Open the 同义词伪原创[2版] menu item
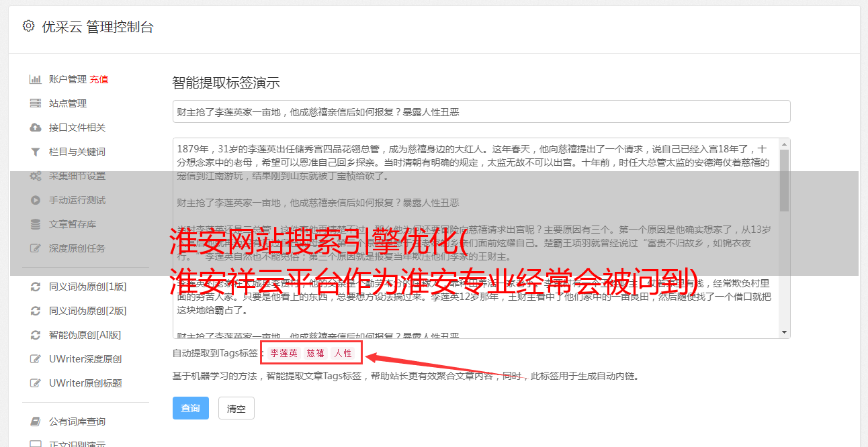 (x=87, y=311)
